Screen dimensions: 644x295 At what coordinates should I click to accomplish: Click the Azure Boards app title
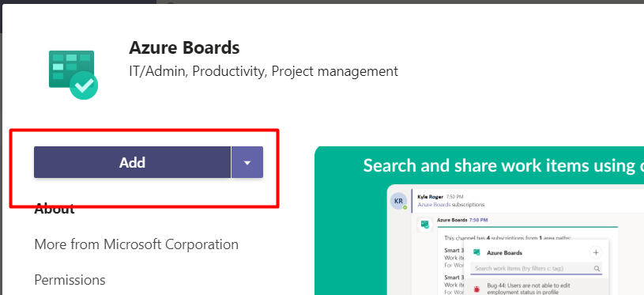[184, 47]
